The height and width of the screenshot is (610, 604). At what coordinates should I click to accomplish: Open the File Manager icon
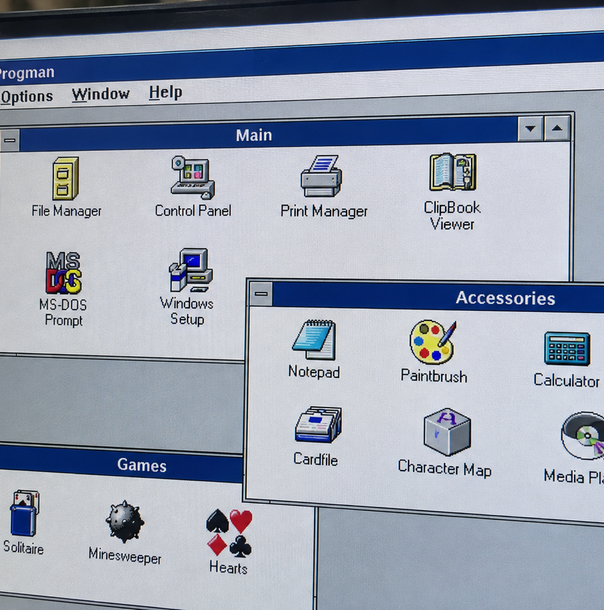pos(66,179)
